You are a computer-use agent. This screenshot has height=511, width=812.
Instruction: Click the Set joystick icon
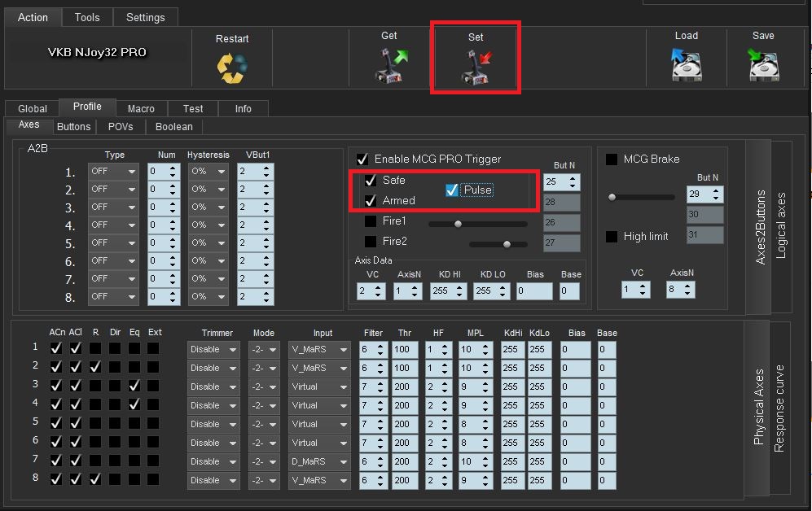coord(476,67)
